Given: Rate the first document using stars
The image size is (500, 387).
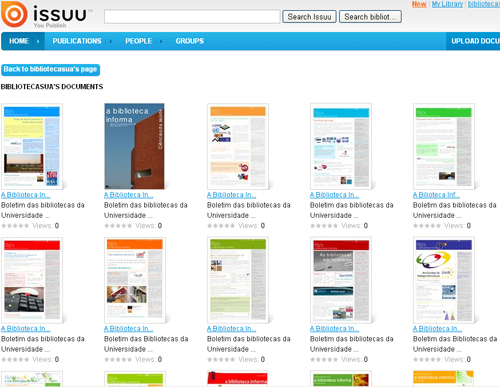Looking at the screenshot, I should pos(15,226).
